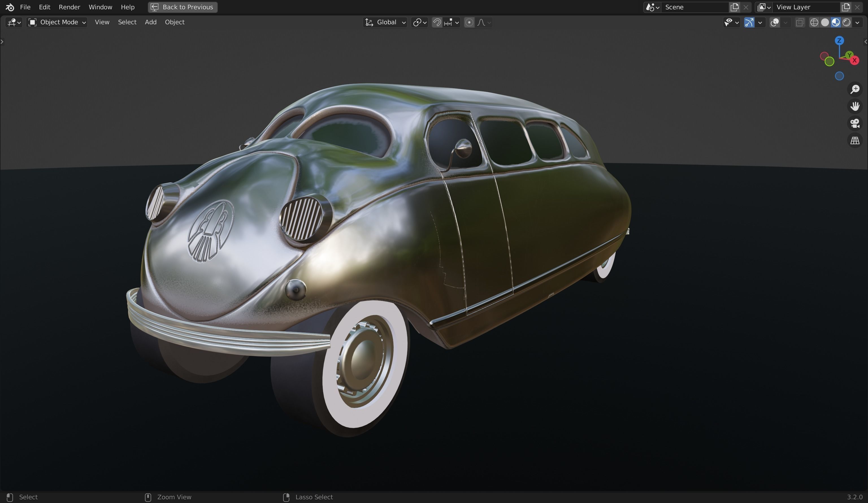Open the gizmo options dropdown arrow
The image size is (868, 503).
[760, 22]
